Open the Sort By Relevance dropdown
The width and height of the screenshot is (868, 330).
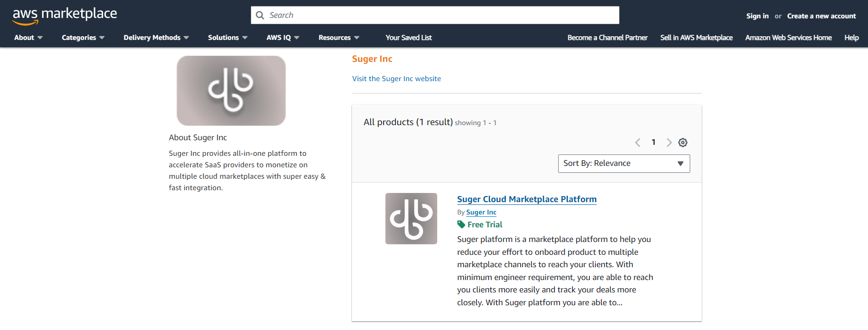pos(624,164)
